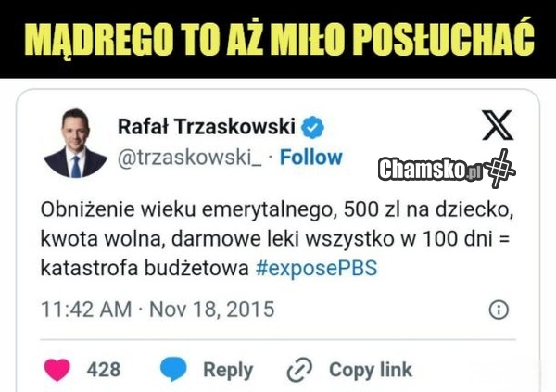Open the Rafał Trzaskowski display name
Viewport: 556px width, 392px height.
point(207,127)
